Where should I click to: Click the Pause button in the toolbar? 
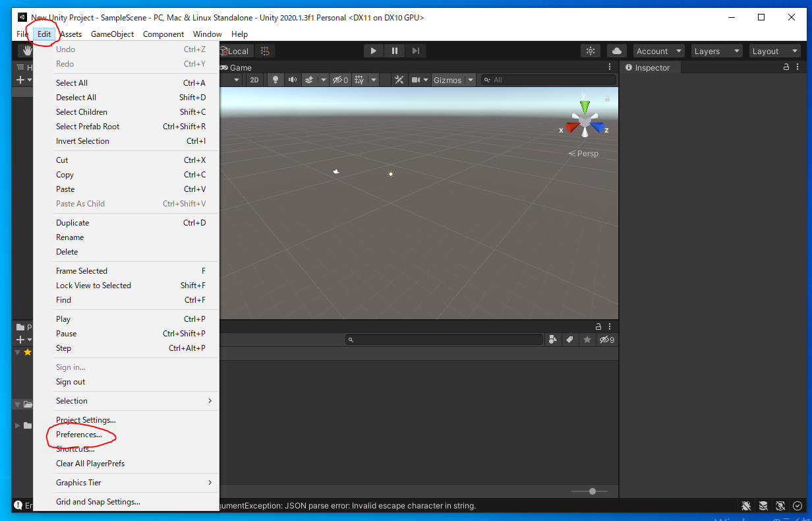coord(395,51)
